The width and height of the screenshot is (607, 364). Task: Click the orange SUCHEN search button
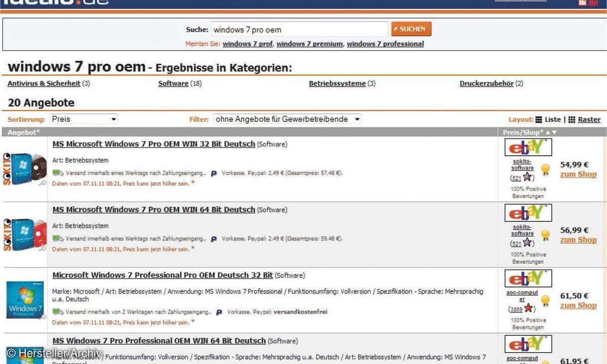tap(411, 29)
